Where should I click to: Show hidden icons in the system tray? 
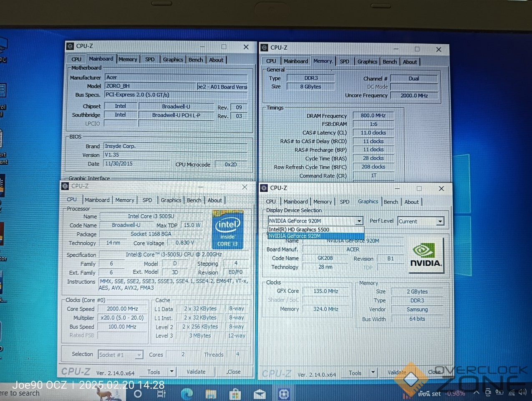(476, 393)
